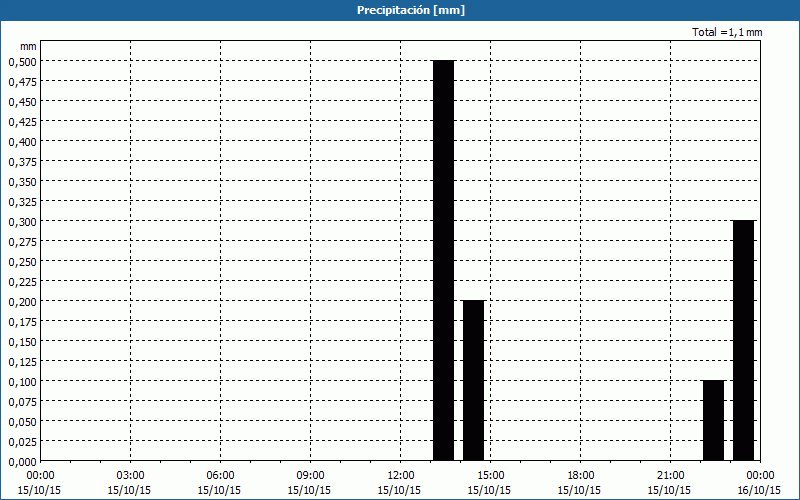The width and height of the screenshot is (800, 500).
Task: Click the 21:00 time axis label
Action: [x=670, y=476]
